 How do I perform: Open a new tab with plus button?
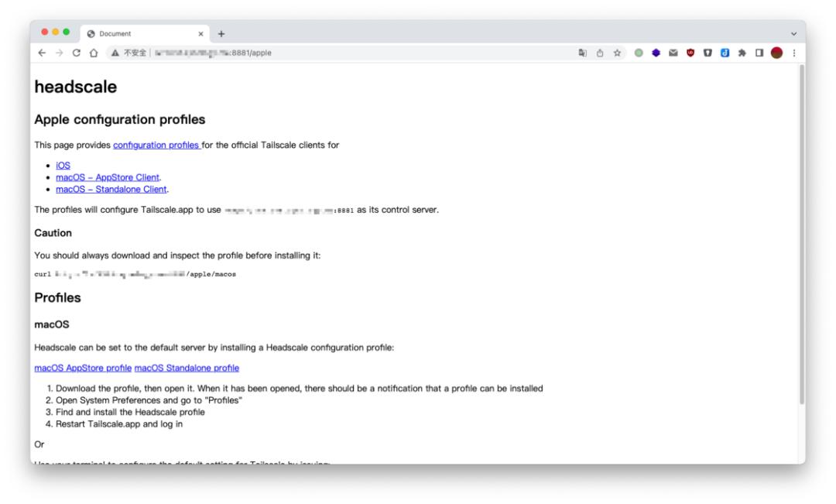[221, 33]
